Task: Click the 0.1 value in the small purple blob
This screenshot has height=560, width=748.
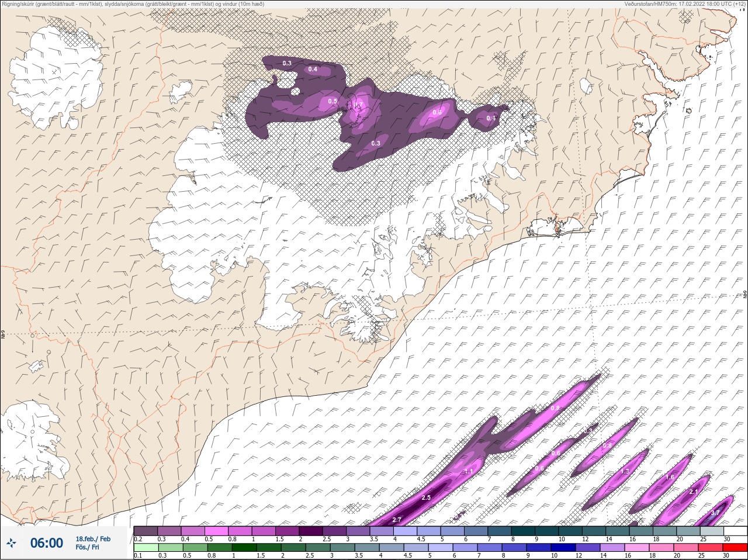Action: (491, 118)
